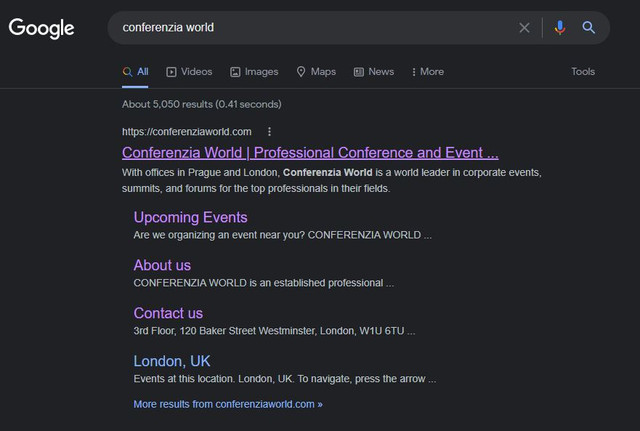The height and width of the screenshot is (431, 640).
Task: Click the 'Are we organizing an event near you' text
Action: point(282,235)
